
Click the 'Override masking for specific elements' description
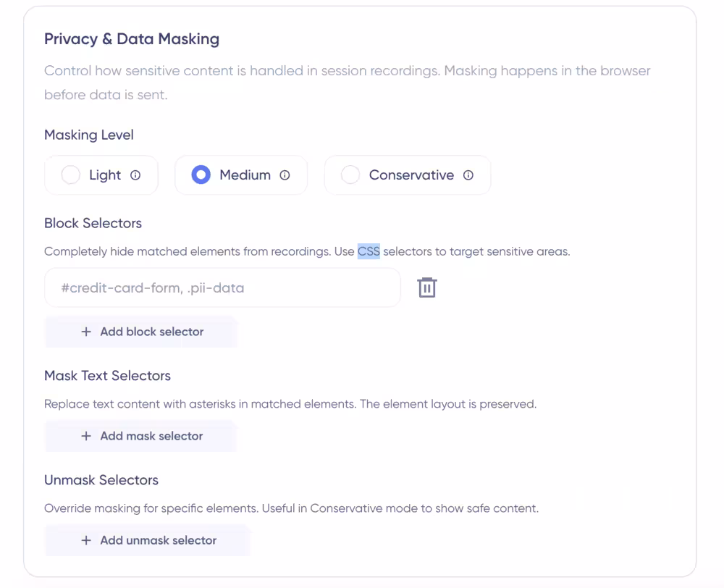pyautogui.click(x=291, y=508)
